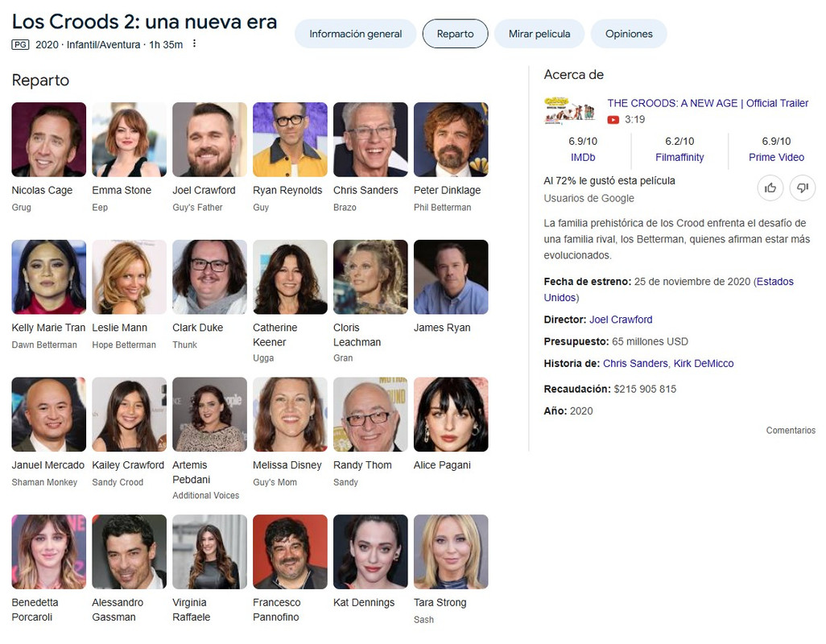Open Nicolas Cage cast photo
This screenshot has width=826, height=644.
[49, 139]
